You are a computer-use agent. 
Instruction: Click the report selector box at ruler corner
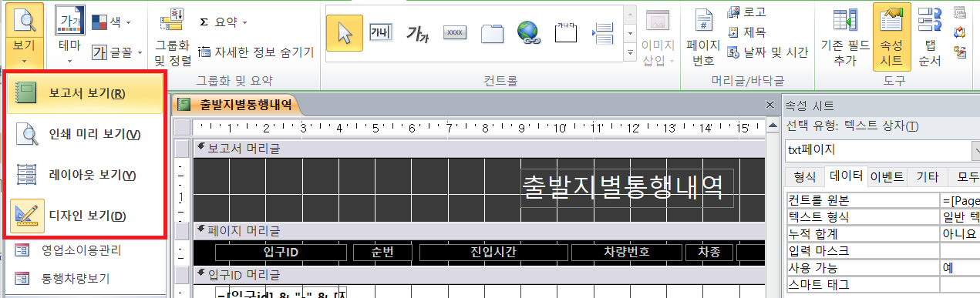(x=182, y=127)
